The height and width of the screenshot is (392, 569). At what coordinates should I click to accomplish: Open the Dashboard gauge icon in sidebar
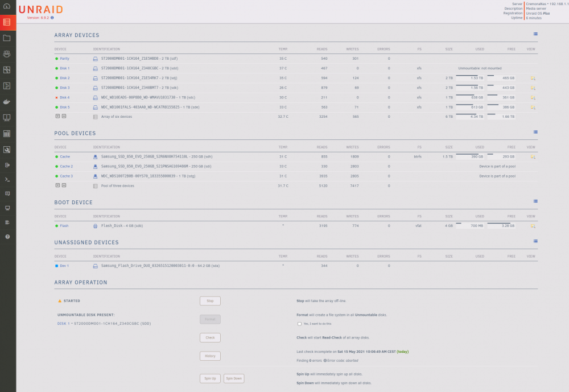6,6
